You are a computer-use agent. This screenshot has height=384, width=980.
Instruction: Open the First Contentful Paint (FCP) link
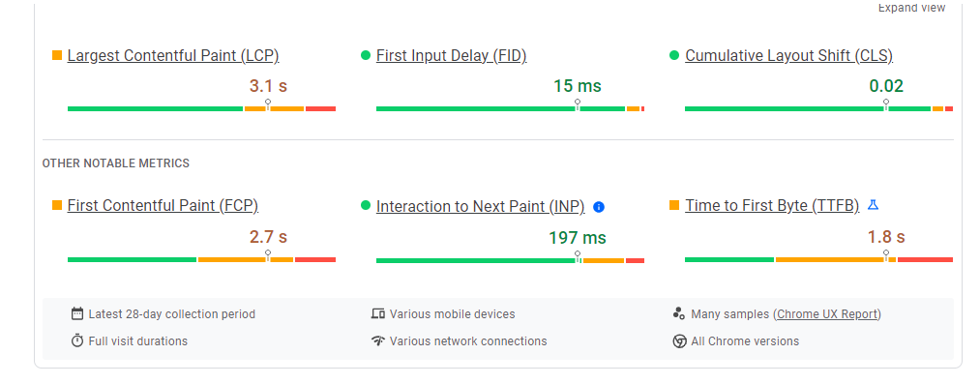(163, 205)
